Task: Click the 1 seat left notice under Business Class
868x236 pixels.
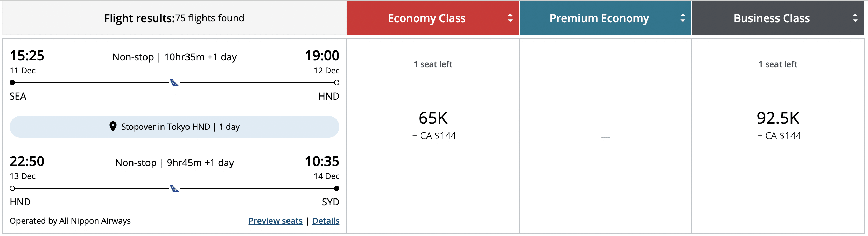Action: [778, 64]
